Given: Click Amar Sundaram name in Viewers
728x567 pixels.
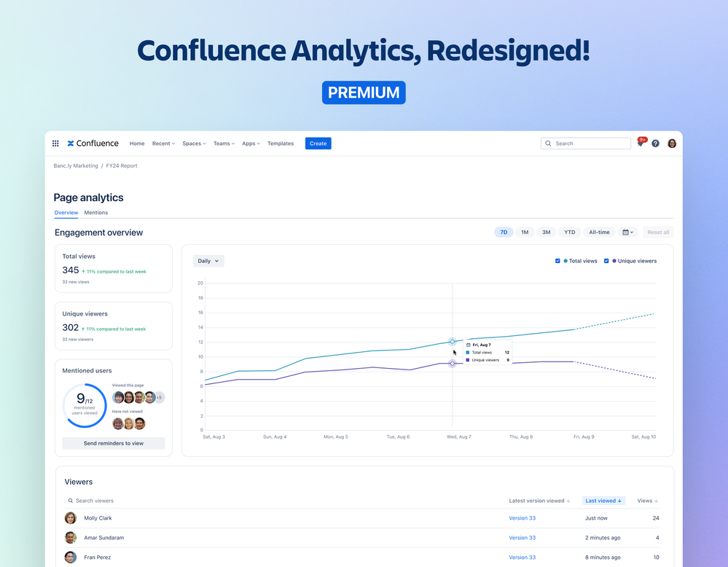Looking at the screenshot, I should pyautogui.click(x=104, y=538).
